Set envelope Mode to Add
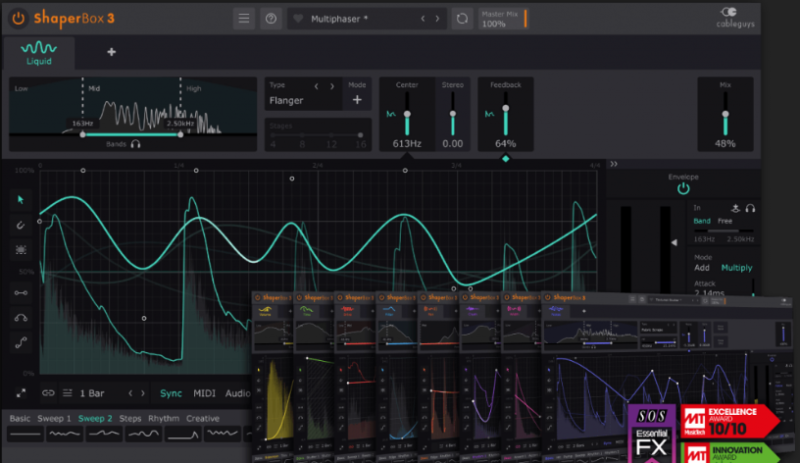 point(702,267)
